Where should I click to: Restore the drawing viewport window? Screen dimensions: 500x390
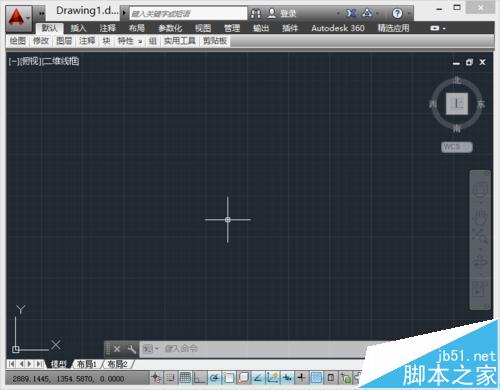469,62
